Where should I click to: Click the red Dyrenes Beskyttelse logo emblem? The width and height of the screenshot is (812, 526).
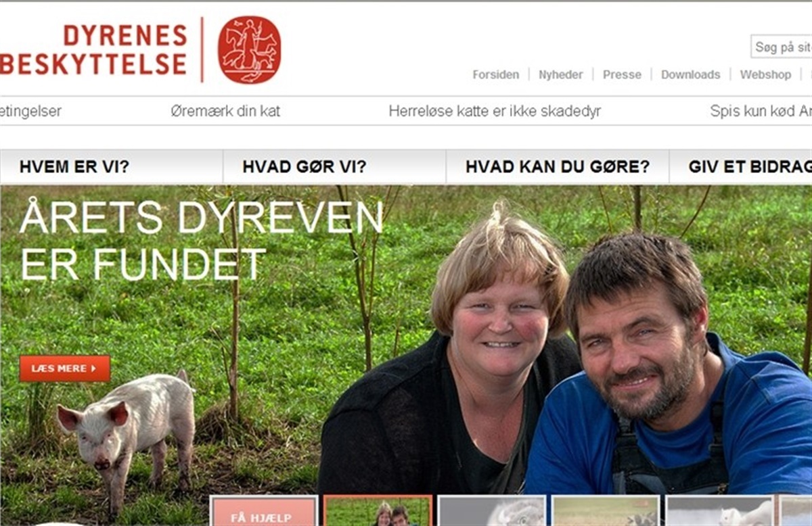pyautogui.click(x=249, y=49)
